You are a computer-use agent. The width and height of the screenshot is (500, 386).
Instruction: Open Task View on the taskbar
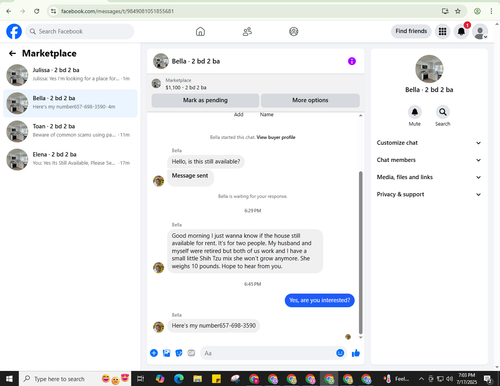(x=141, y=379)
